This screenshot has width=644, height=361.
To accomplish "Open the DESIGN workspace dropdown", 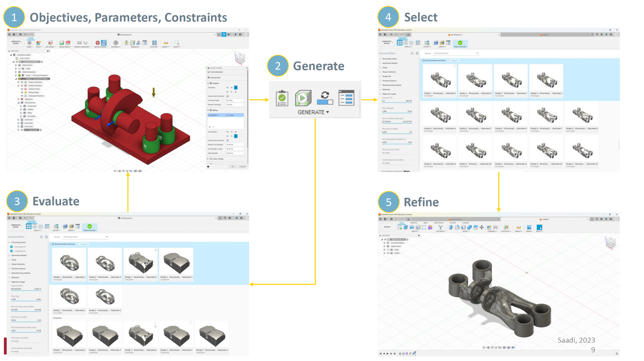I will [x=387, y=227].
